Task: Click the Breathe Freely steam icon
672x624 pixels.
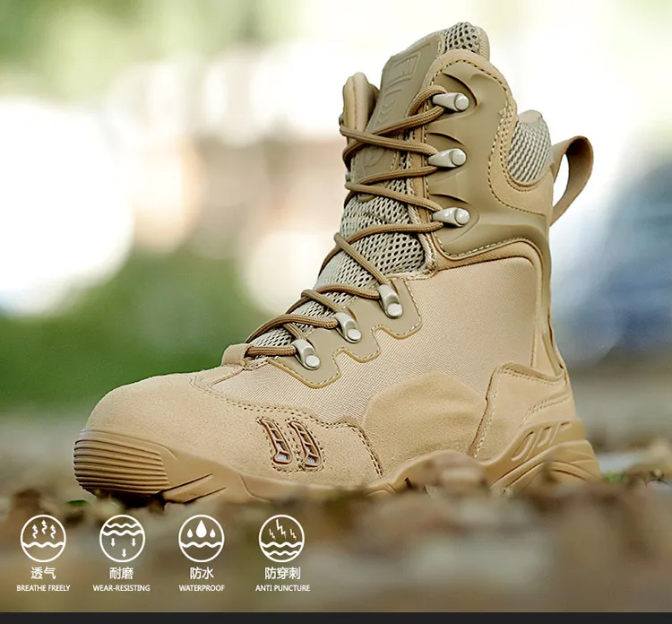Action: [43, 538]
